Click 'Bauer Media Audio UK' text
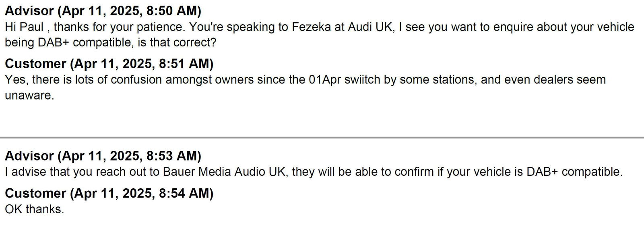Screen dimensions: 644x227 coord(226,172)
